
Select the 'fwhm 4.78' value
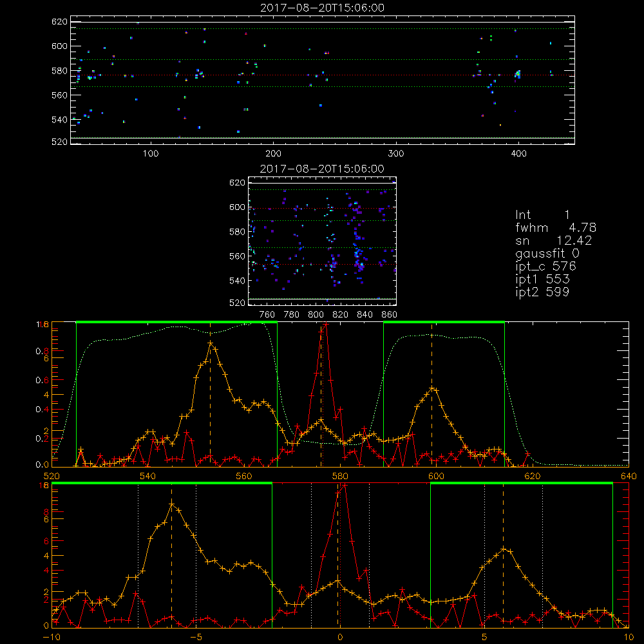click(556, 227)
